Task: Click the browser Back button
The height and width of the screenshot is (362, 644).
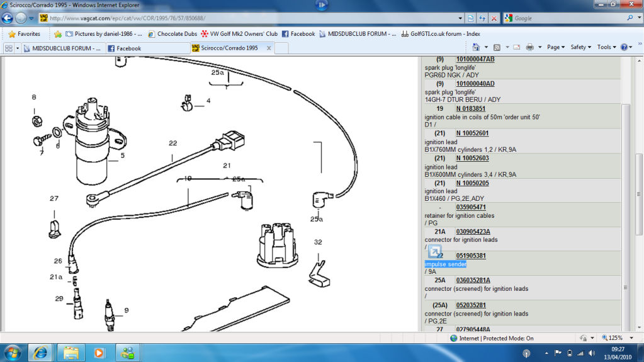Action: tap(8, 18)
